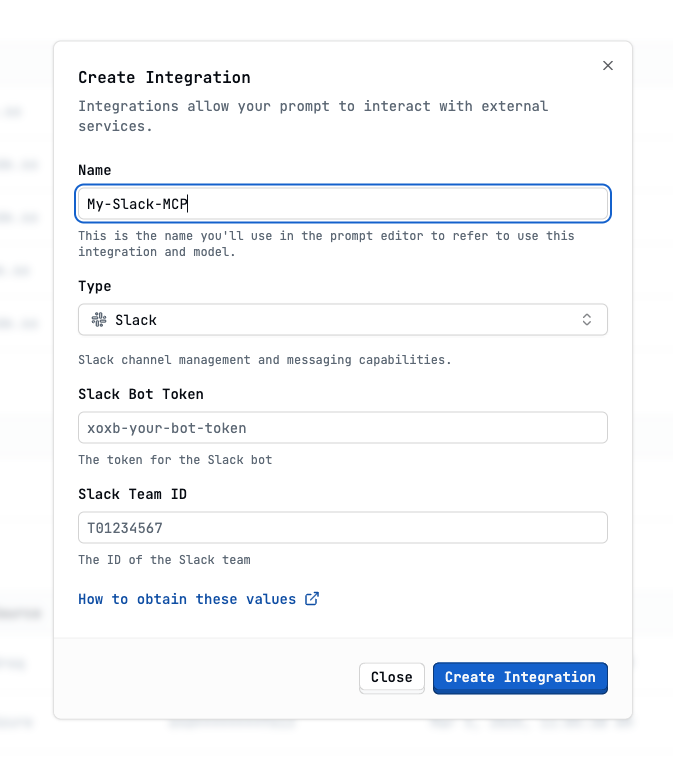
Task: Open the Type dropdown showing Slack
Action: pyautogui.click(x=342, y=320)
